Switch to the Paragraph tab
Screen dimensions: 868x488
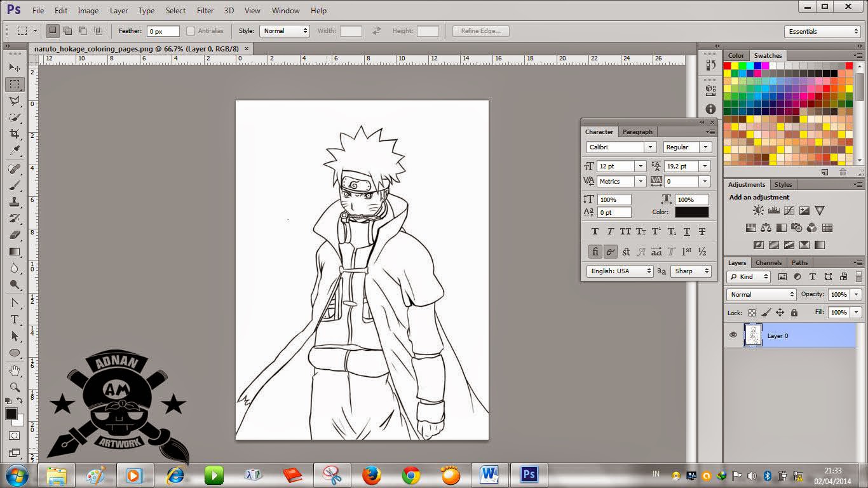click(x=637, y=132)
